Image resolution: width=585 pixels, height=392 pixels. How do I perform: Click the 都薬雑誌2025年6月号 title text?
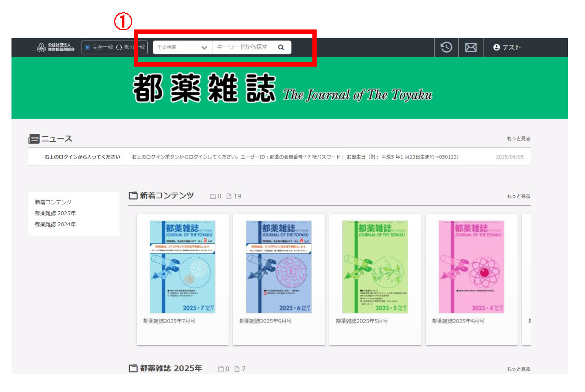click(x=265, y=321)
